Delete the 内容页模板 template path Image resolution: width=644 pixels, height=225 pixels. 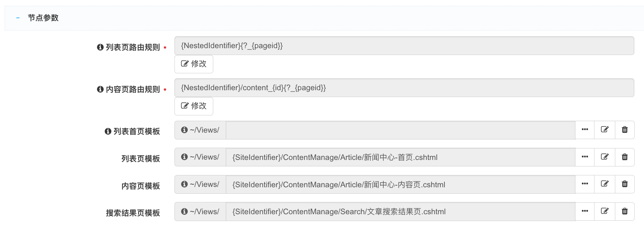click(625, 184)
